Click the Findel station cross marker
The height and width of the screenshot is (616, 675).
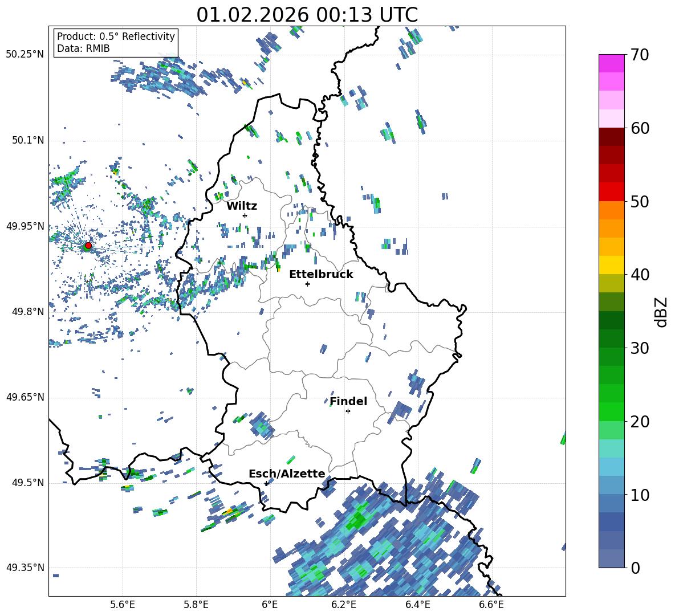click(348, 411)
